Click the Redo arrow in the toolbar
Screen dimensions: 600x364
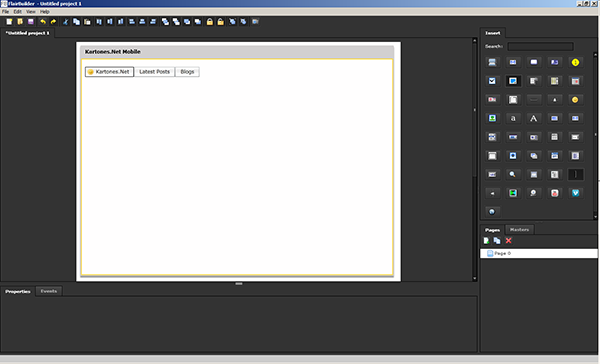53,22
